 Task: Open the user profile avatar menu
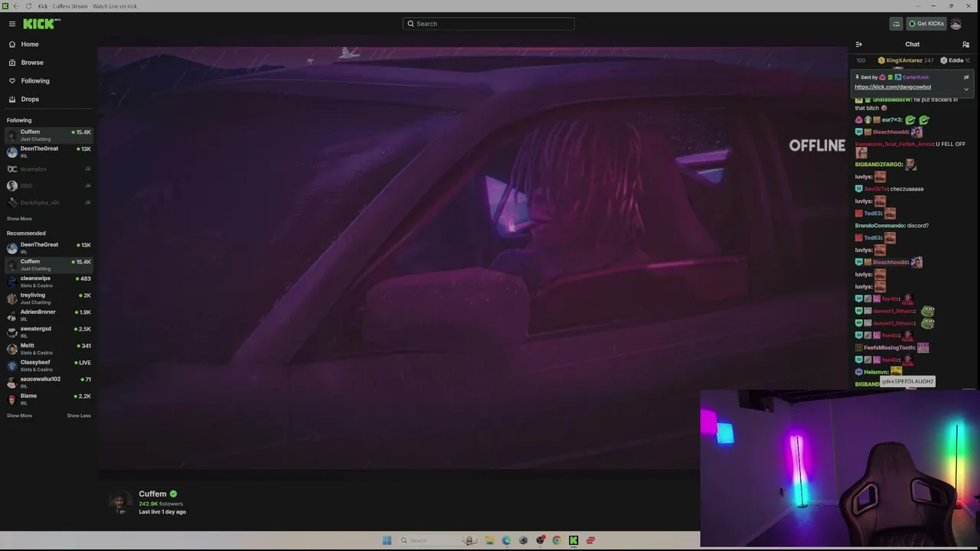click(955, 24)
